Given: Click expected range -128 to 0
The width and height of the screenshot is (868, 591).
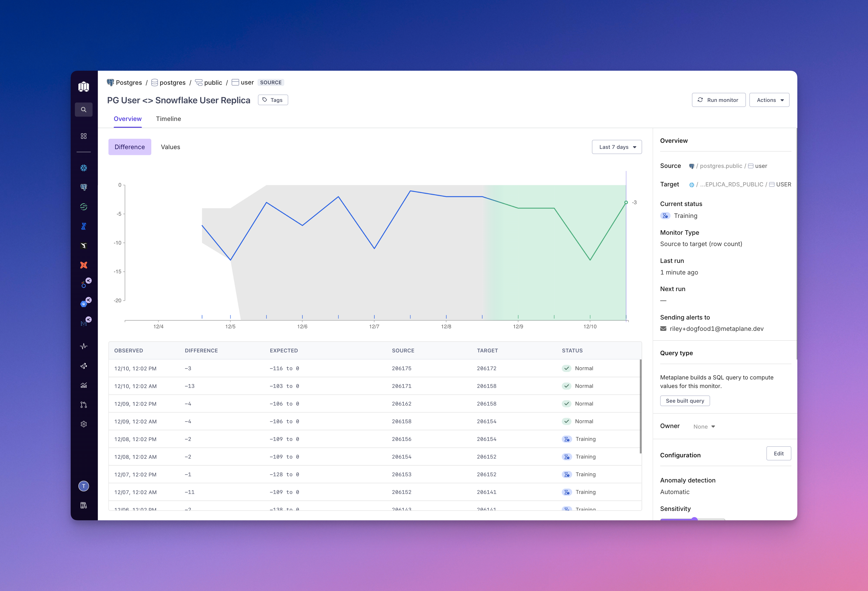Looking at the screenshot, I should (x=284, y=474).
